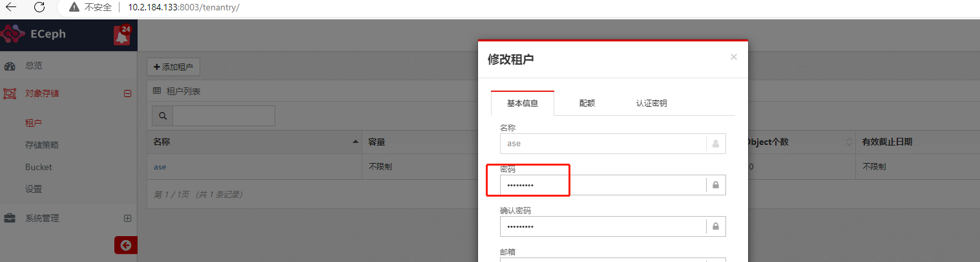
Task: Click the 总览 dashboard icon
Action: [x=10, y=66]
